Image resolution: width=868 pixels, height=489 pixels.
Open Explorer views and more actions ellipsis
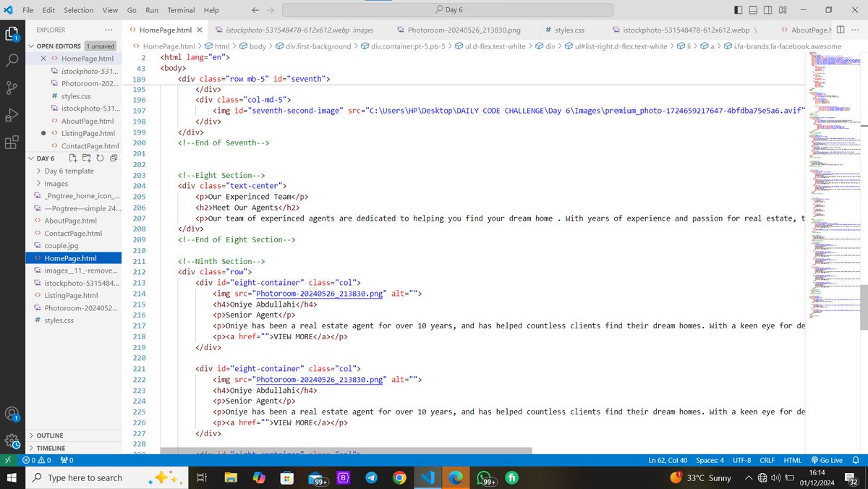tap(109, 30)
